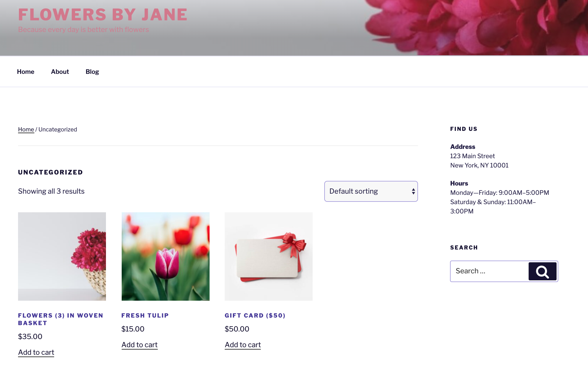
Task: Click the site tagline under the title
Action: click(83, 30)
